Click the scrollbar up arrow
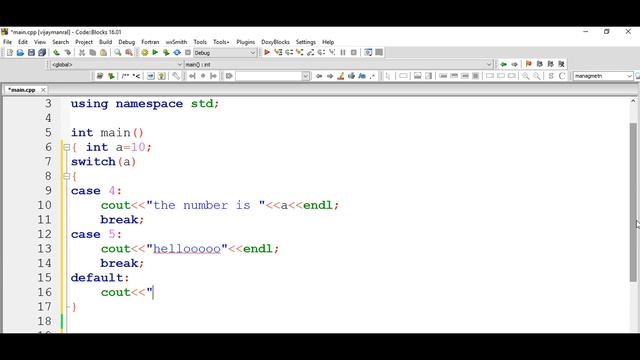640x360 pixels. (x=633, y=101)
